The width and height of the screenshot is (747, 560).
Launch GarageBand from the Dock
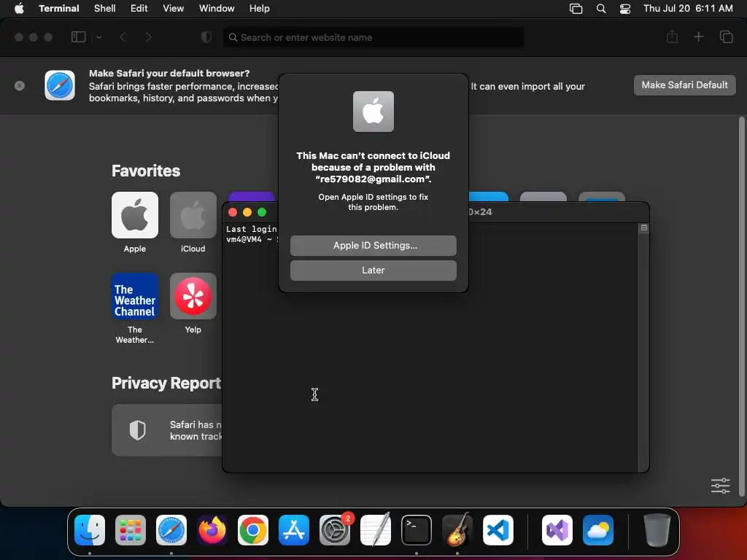(x=457, y=529)
